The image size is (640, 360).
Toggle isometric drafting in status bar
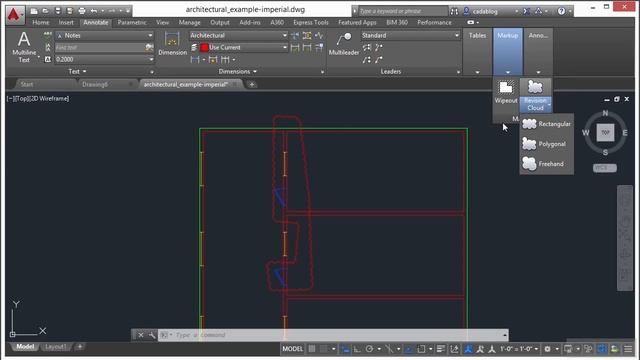pyautogui.click(x=389, y=349)
